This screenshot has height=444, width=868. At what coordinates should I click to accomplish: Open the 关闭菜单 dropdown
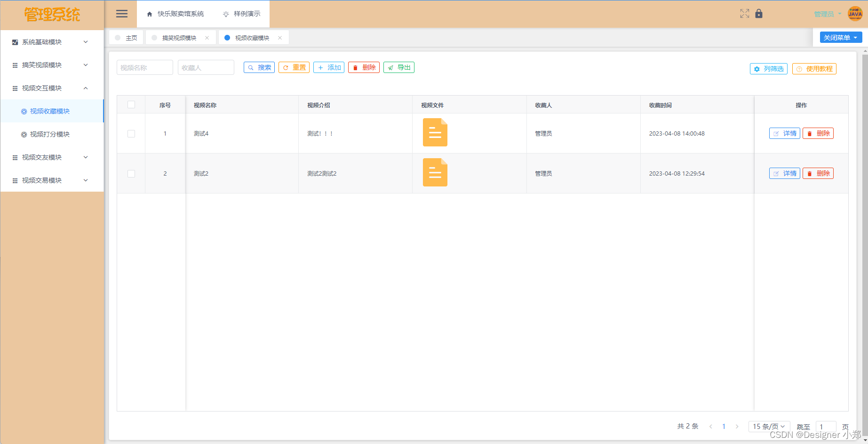coord(841,38)
